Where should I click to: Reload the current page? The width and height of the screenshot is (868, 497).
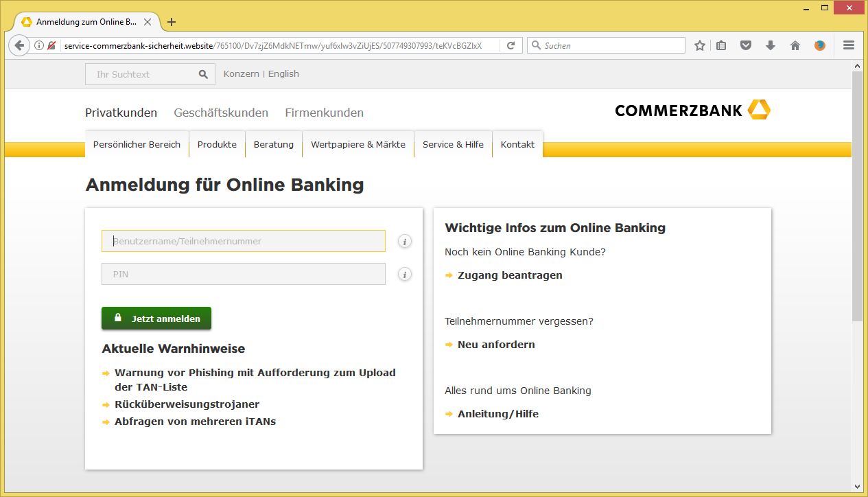[x=511, y=45]
